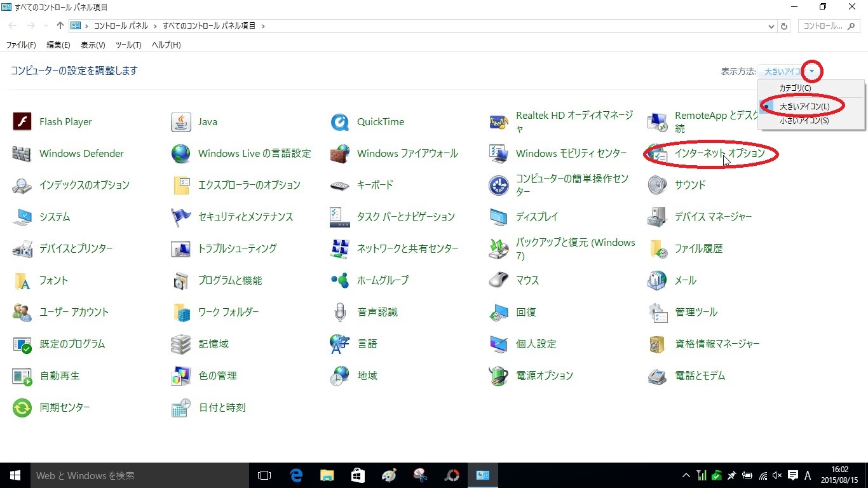Launch Microsoft Edge from taskbar
Viewport: 868px width, 488px height.
296,475
